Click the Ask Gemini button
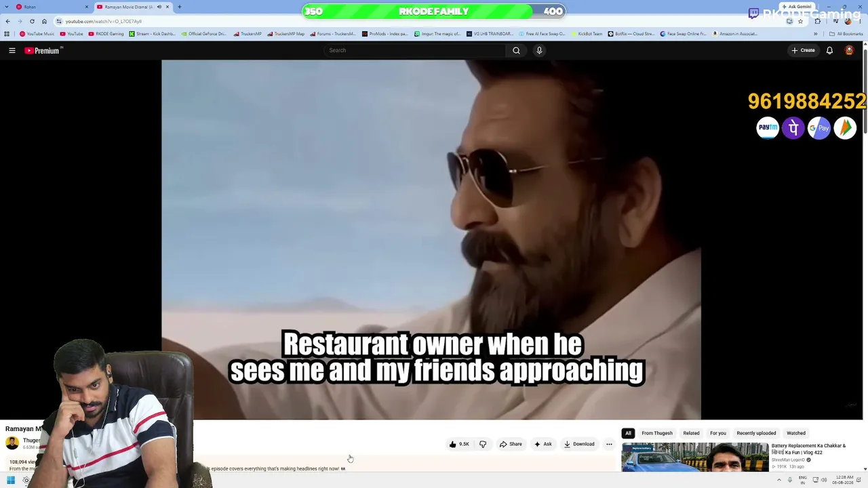868x488 pixels. [797, 7]
